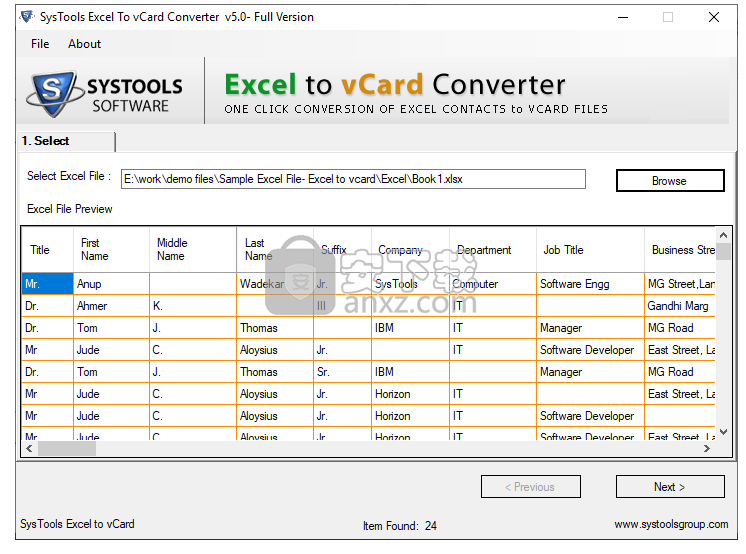Viewport: 746px width, 554px height.
Task: Open the About menu
Action: click(84, 44)
